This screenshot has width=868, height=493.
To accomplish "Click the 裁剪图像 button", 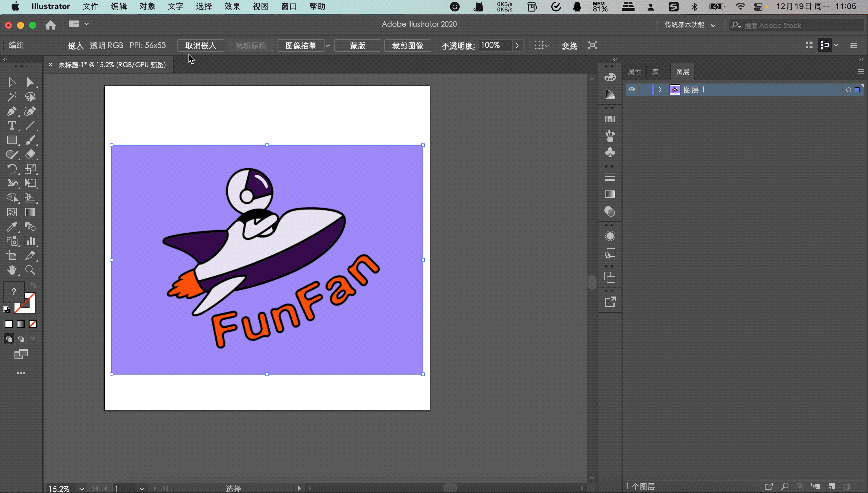I will 407,46.
